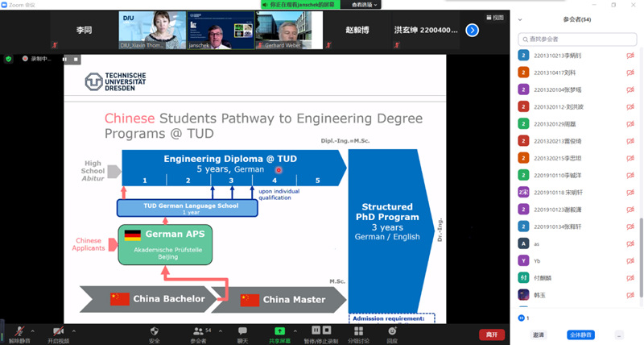
Task: Click camera-off icon for 2201910118 participant
Action: (630, 193)
